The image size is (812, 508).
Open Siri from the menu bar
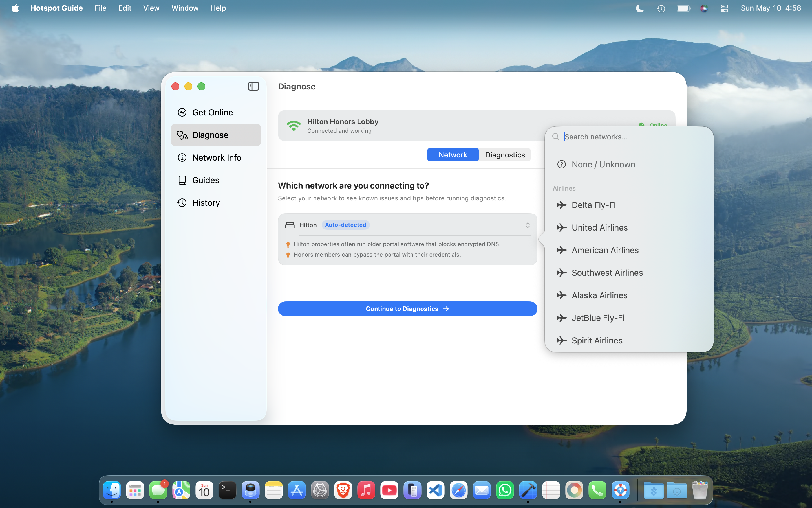point(704,8)
